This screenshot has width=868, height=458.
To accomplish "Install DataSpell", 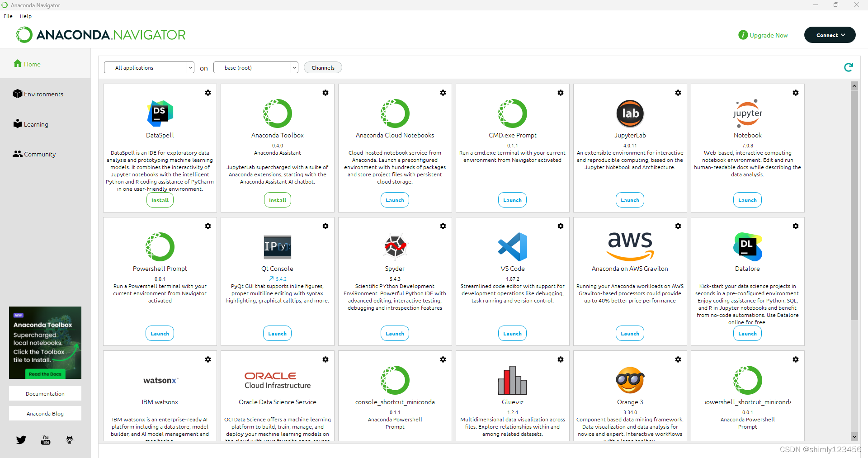I will pyautogui.click(x=160, y=200).
